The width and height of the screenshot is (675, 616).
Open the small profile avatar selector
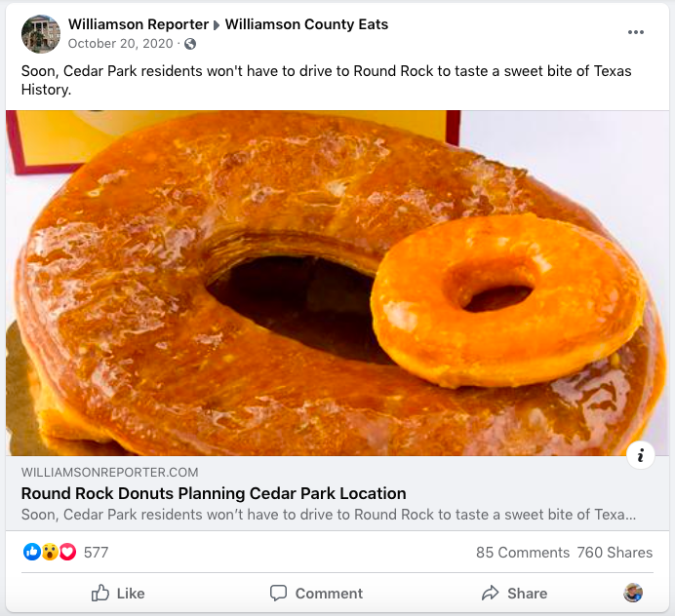click(633, 593)
